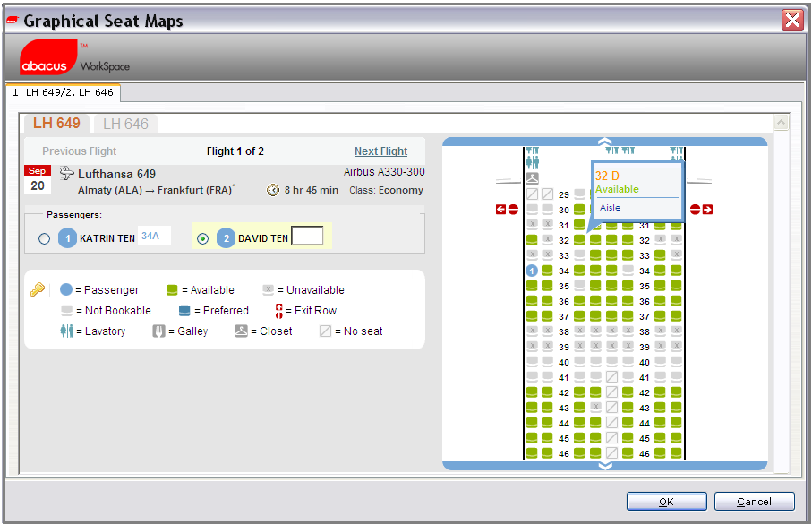Pick available seat 46K in last row

pos(676,453)
